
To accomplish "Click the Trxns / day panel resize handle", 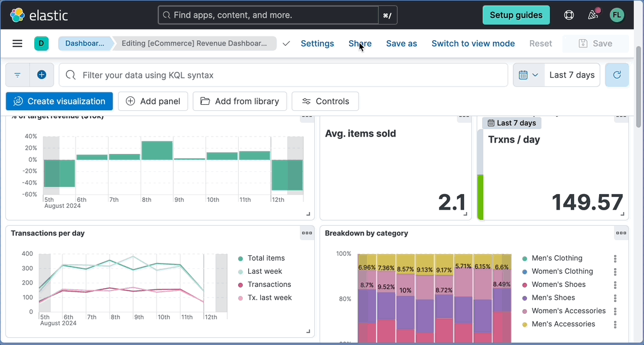I will [622, 214].
